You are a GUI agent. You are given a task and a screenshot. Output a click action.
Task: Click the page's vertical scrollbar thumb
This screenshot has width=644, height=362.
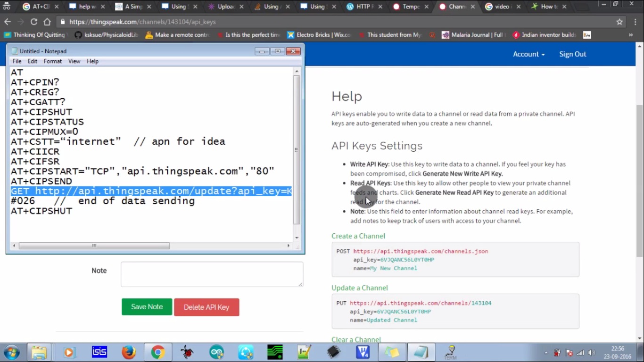coord(640,181)
